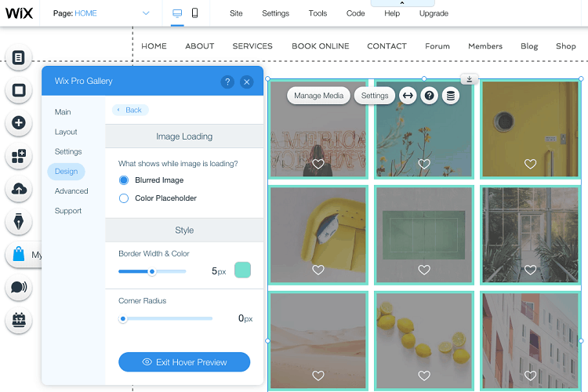
Task: Click the CONTACT nav link
Action: pyautogui.click(x=387, y=46)
